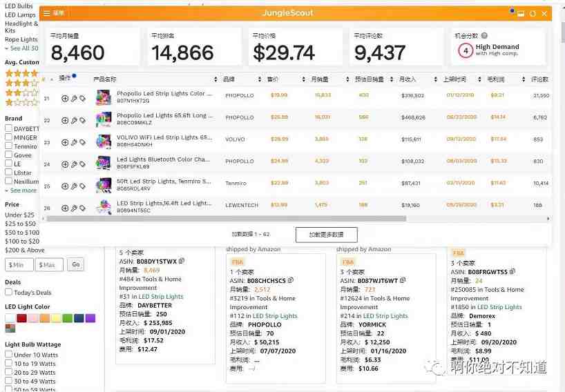Select the green LED light color swatch
This screenshot has width=565, height=392.
point(68,318)
